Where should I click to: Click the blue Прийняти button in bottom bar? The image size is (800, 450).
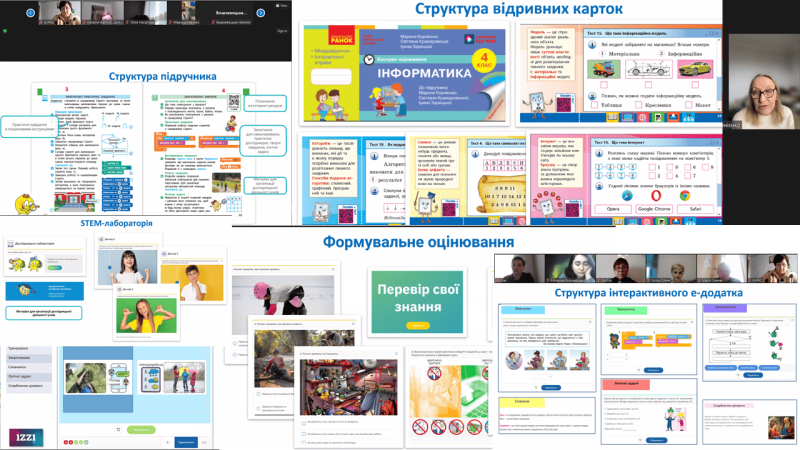tap(184, 440)
